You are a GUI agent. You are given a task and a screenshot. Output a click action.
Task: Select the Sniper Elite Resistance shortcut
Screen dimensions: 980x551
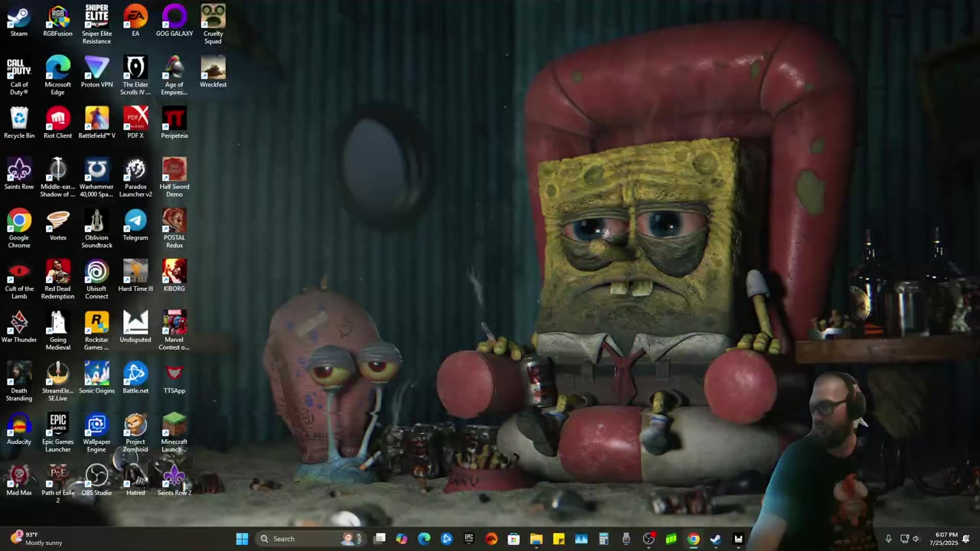[96, 24]
